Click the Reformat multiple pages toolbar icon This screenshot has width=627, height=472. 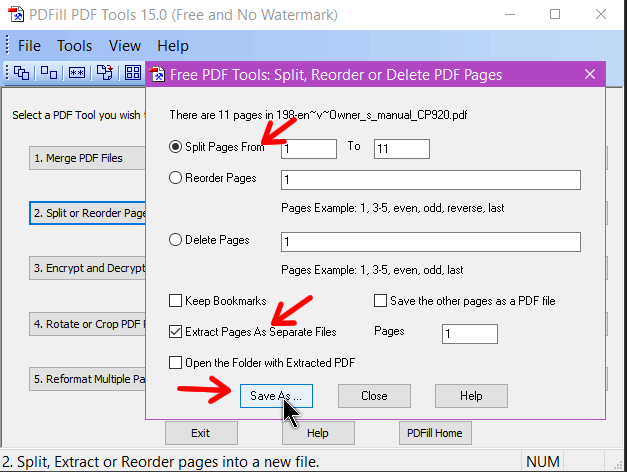click(133, 73)
